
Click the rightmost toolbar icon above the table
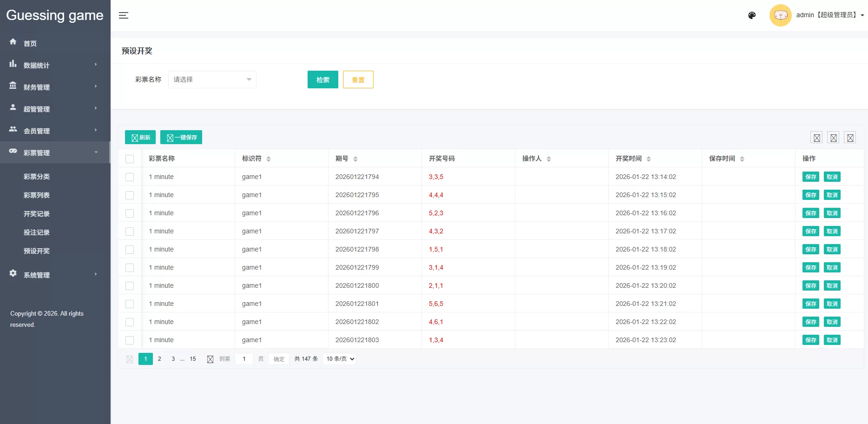click(850, 137)
